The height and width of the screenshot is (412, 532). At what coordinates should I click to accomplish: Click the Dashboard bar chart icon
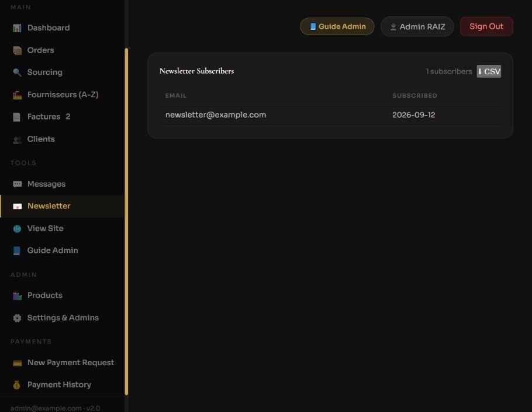click(x=17, y=28)
